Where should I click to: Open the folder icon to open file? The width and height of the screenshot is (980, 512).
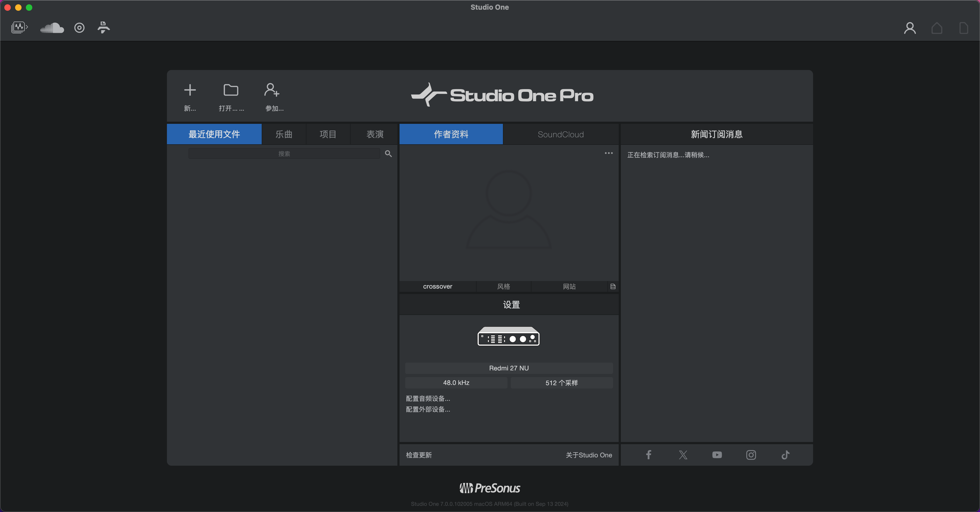coord(231,90)
